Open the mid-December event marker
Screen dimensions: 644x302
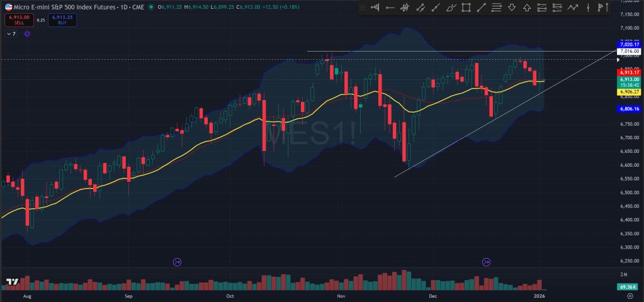[486, 262]
